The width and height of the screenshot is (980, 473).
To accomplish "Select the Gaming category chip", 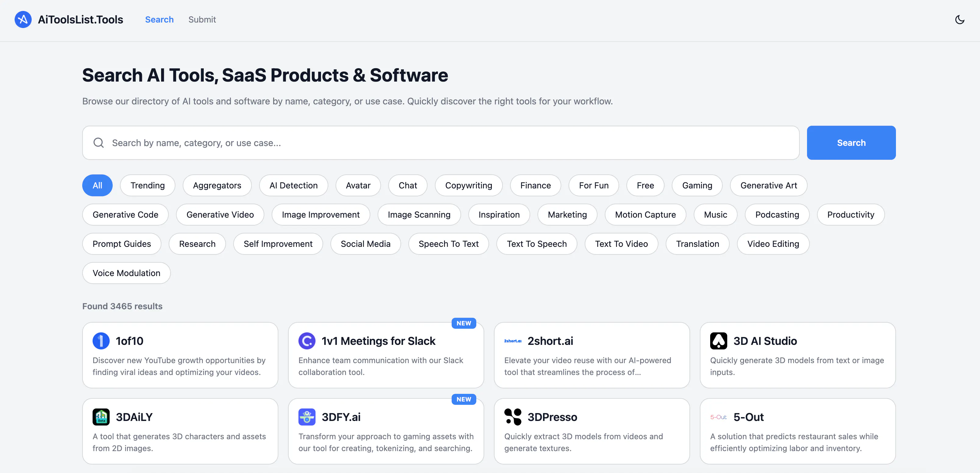I will 697,185.
